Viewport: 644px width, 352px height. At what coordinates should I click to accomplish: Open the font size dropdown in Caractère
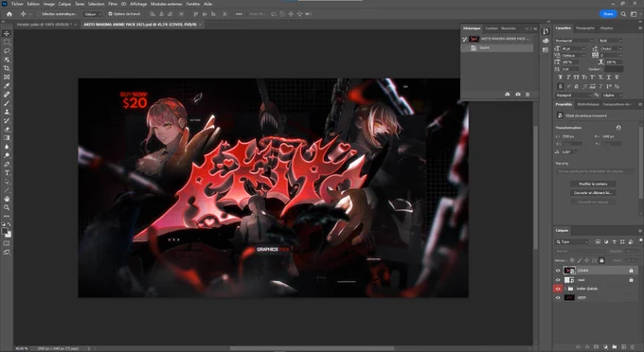583,49
